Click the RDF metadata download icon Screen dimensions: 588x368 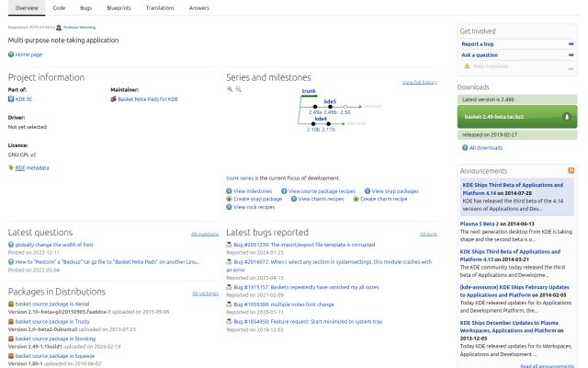tap(11, 167)
